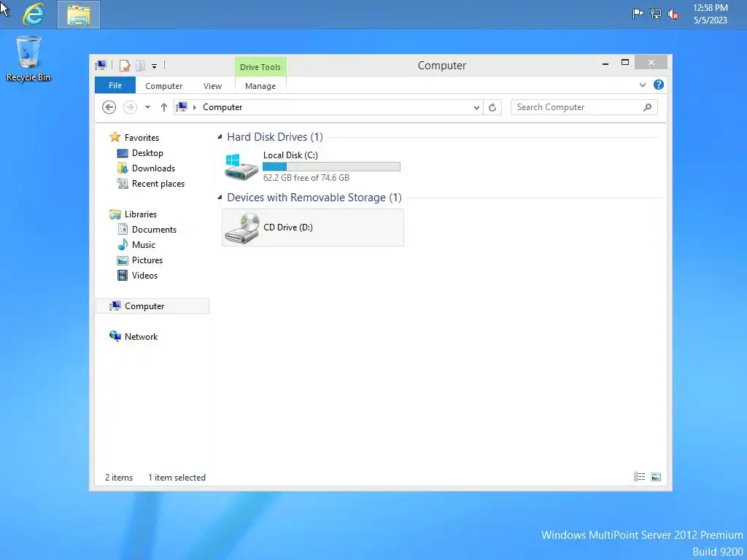This screenshot has width=747, height=560.
Task: Open the network status tray icon
Action: pos(656,14)
